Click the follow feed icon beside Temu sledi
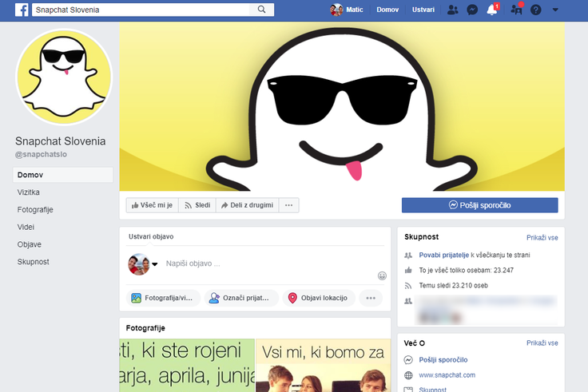 tap(408, 286)
